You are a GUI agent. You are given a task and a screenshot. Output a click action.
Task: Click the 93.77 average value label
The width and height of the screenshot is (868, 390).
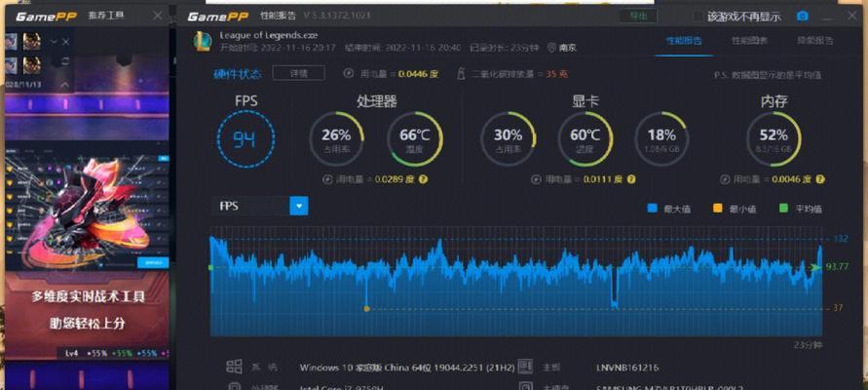pos(837,267)
